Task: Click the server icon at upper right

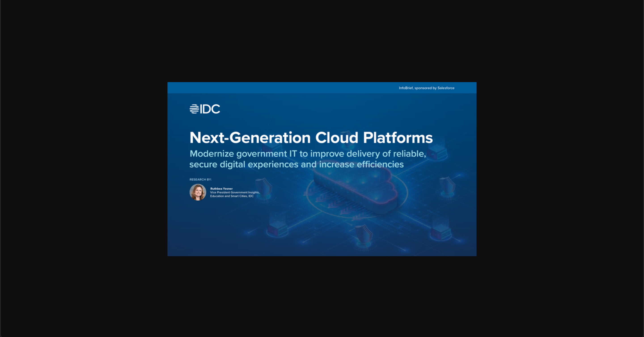Action: [x=437, y=152]
